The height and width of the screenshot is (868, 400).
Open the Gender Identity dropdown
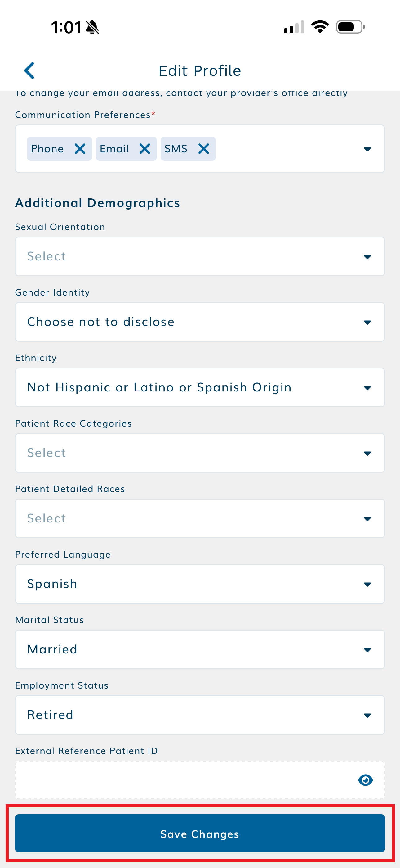(200, 322)
